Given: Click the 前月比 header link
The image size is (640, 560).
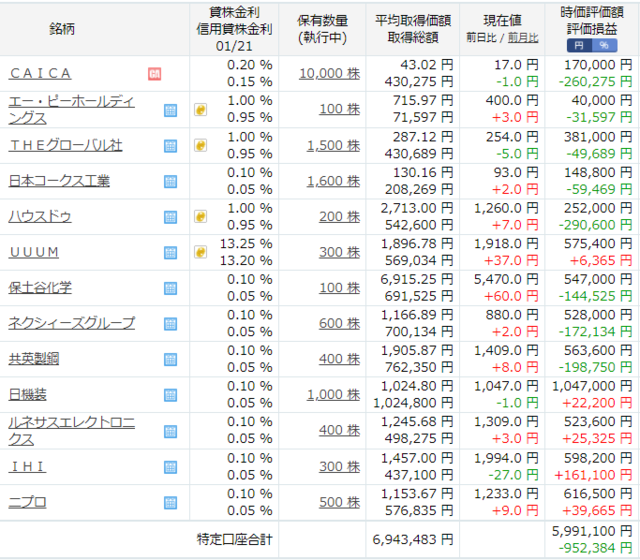Looking at the screenshot, I should pos(523,38).
